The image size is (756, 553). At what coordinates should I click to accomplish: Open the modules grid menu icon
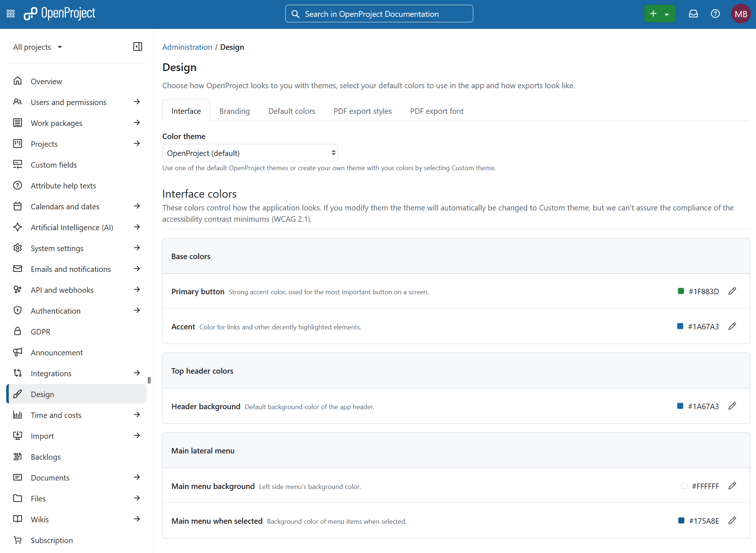(11, 14)
